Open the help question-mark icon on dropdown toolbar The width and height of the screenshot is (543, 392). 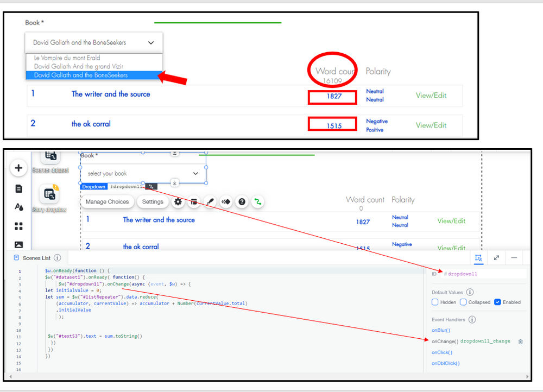point(242,201)
